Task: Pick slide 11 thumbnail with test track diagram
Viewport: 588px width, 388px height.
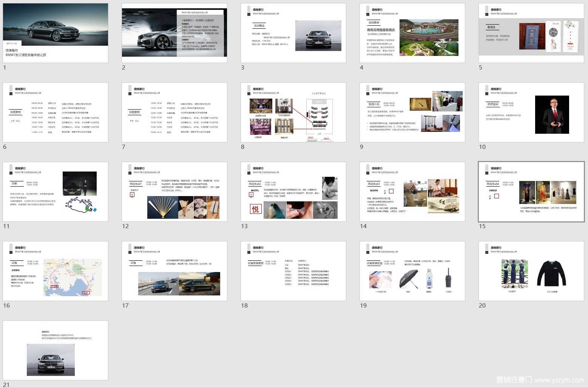Action: pyautogui.click(x=56, y=192)
